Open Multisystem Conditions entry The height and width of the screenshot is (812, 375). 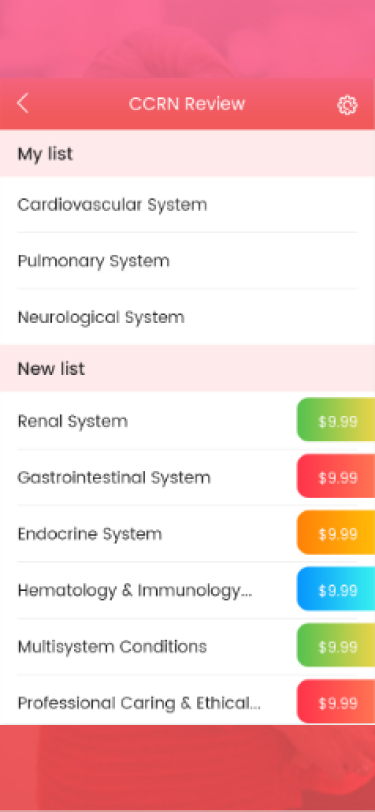pyautogui.click(x=149, y=646)
